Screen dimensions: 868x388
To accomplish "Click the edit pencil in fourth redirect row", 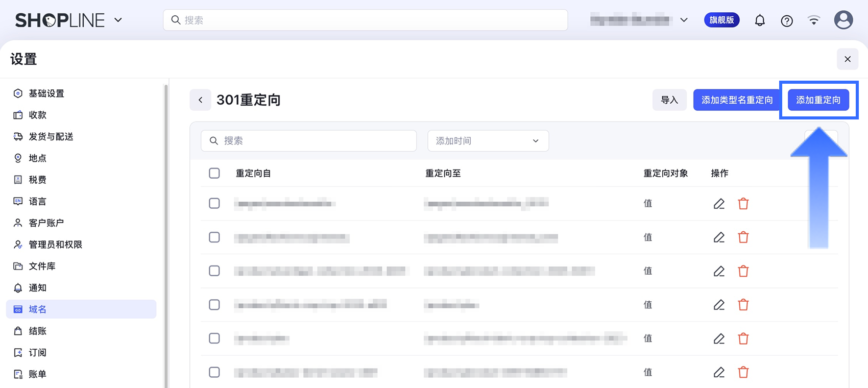I will (719, 305).
